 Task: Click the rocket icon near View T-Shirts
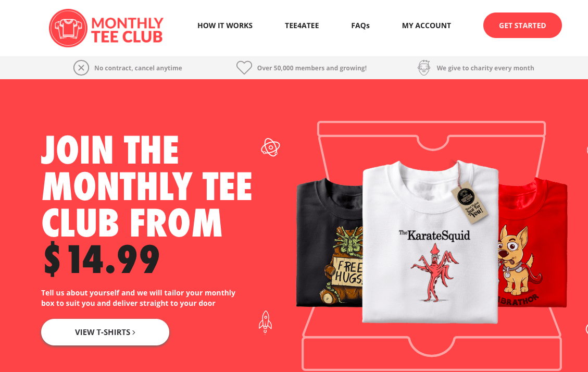(265, 322)
